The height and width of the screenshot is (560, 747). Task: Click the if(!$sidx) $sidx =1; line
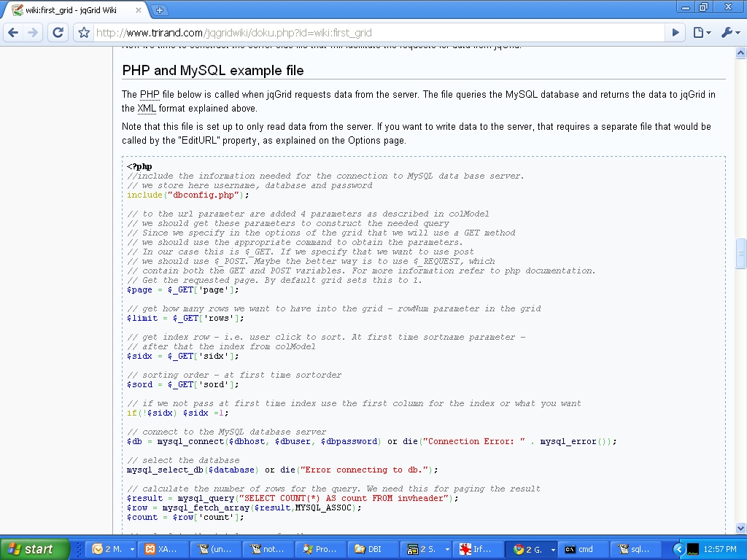178,413
